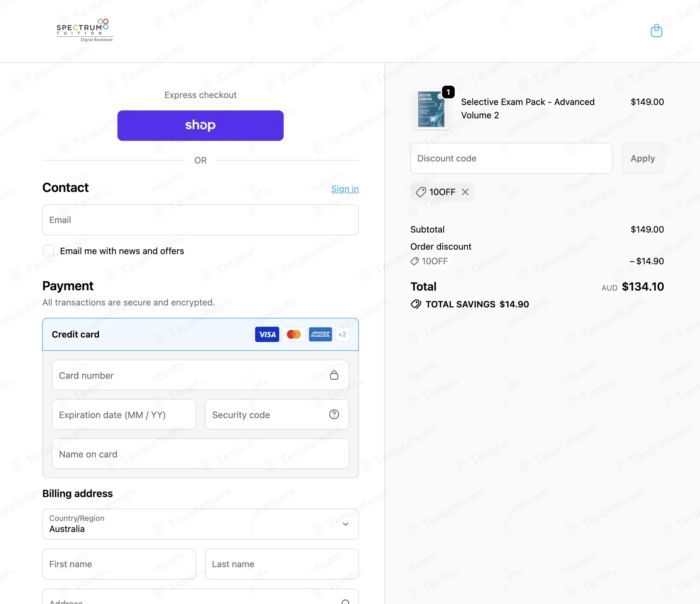Viewport: 700px width, 604px height.
Task: Click the Country/Region chevron arrow
Action: tap(345, 524)
